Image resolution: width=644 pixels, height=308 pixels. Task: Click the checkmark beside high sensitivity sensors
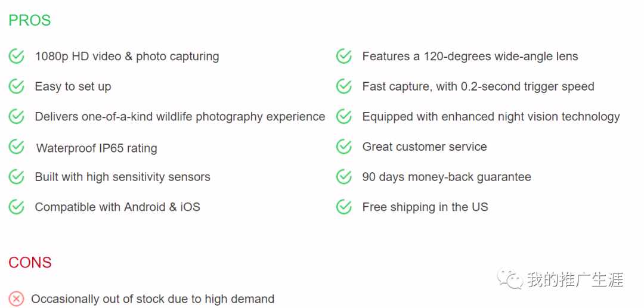[17, 177]
